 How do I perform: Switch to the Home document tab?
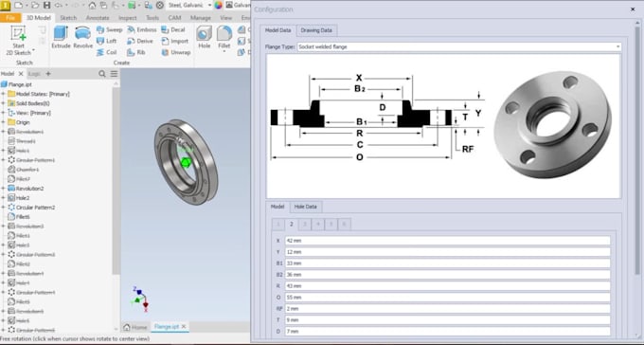(x=135, y=327)
